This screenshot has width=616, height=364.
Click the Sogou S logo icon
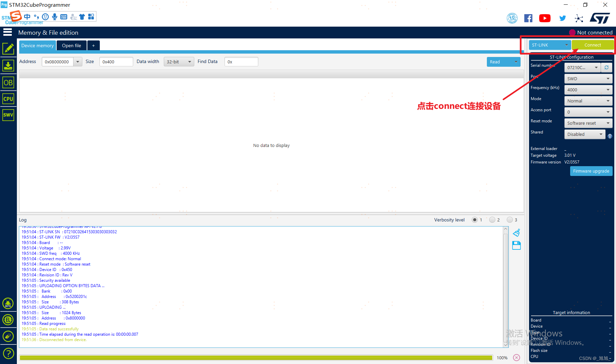coord(16,16)
